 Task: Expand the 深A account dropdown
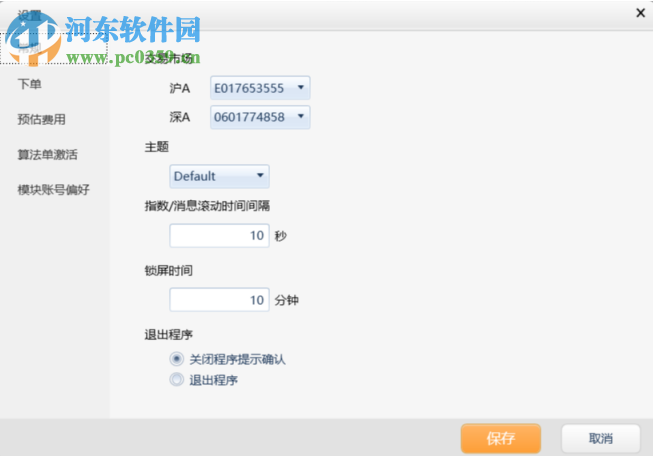point(260,117)
